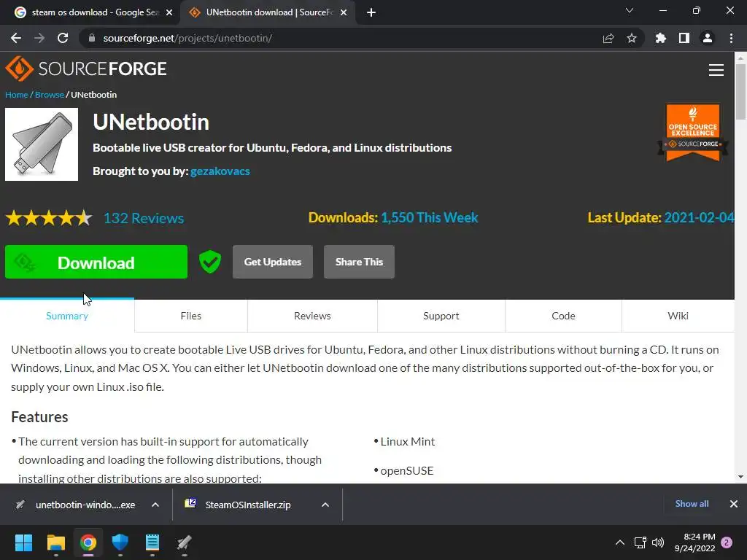Image resolution: width=747 pixels, height=560 pixels.
Task: Click the scrollbar down arrow
Action: click(x=740, y=477)
